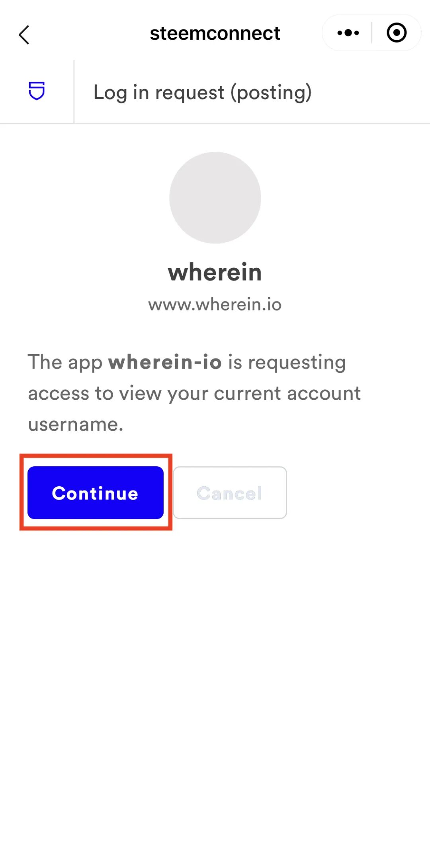Tap the divider inside the top-right capsule
The width and height of the screenshot is (430, 868).
[x=371, y=33]
